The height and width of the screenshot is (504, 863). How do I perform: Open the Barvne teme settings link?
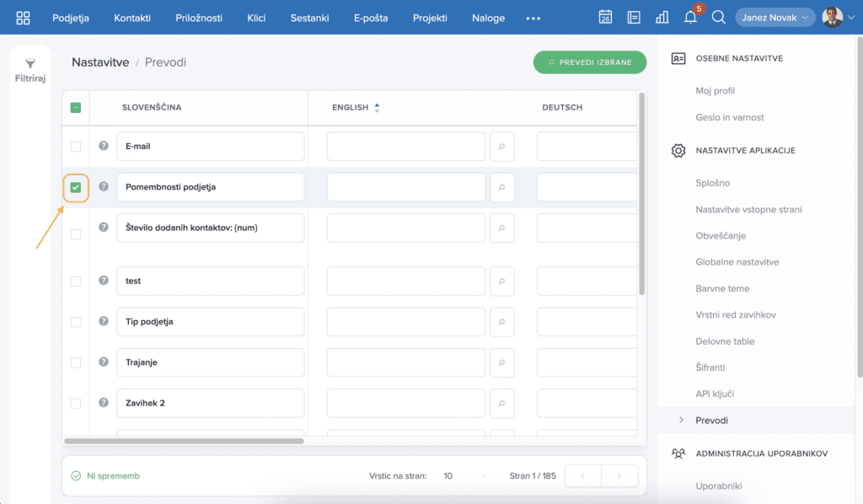722,288
